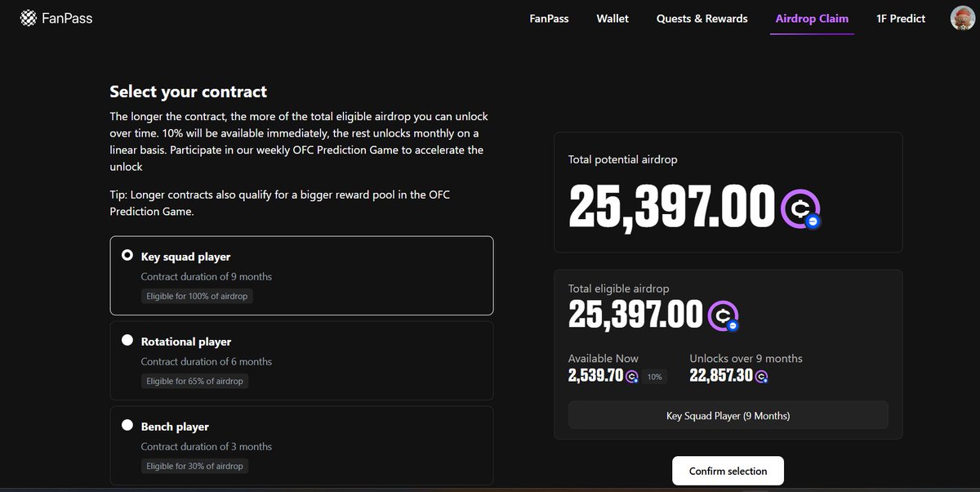Image resolution: width=980 pixels, height=492 pixels.
Task: Click 'Eligible for 100% of airdrop' badge
Action: [197, 296]
